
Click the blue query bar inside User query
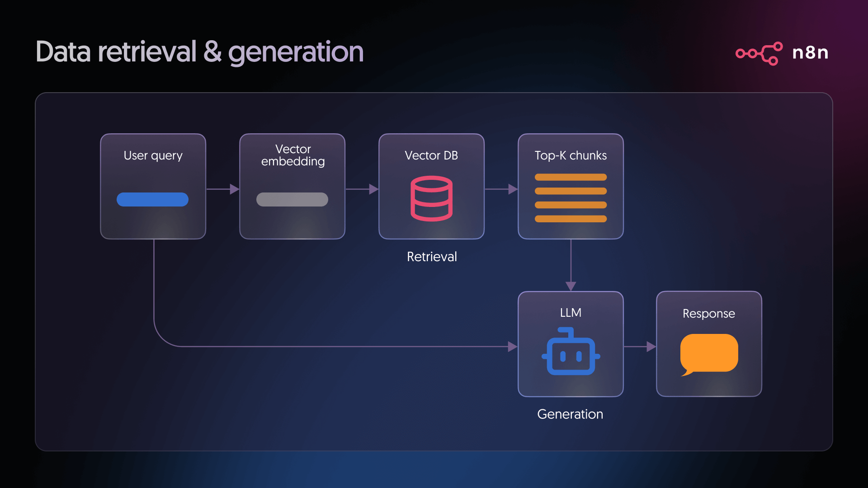point(152,199)
